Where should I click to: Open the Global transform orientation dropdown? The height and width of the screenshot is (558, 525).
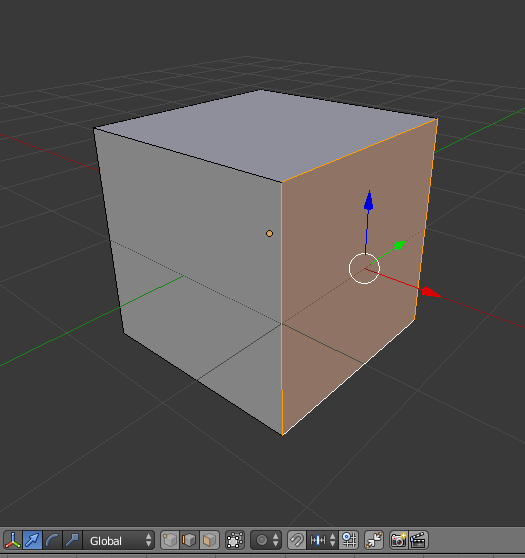pyautogui.click(x=119, y=540)
